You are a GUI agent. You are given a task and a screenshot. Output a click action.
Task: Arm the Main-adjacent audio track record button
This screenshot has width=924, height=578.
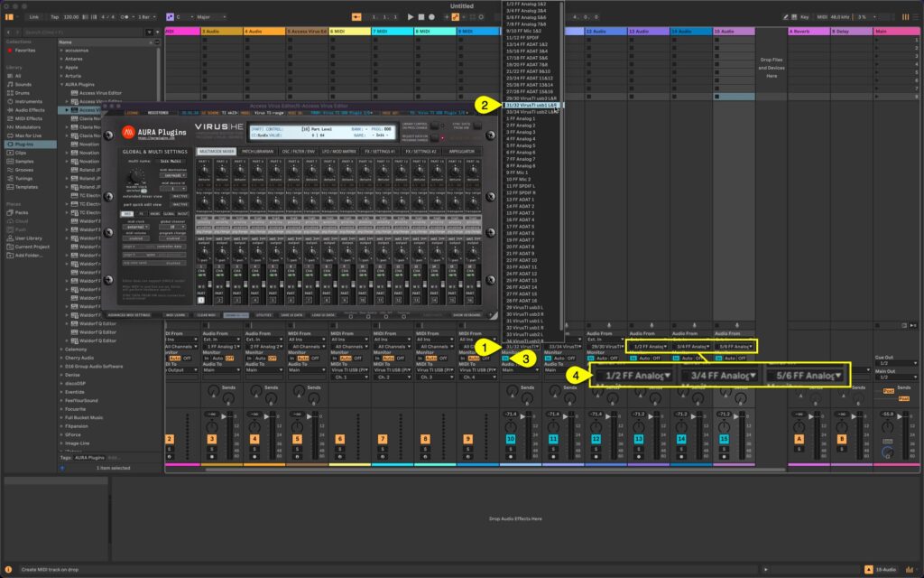pyautogui.click(x=724, y=456)
